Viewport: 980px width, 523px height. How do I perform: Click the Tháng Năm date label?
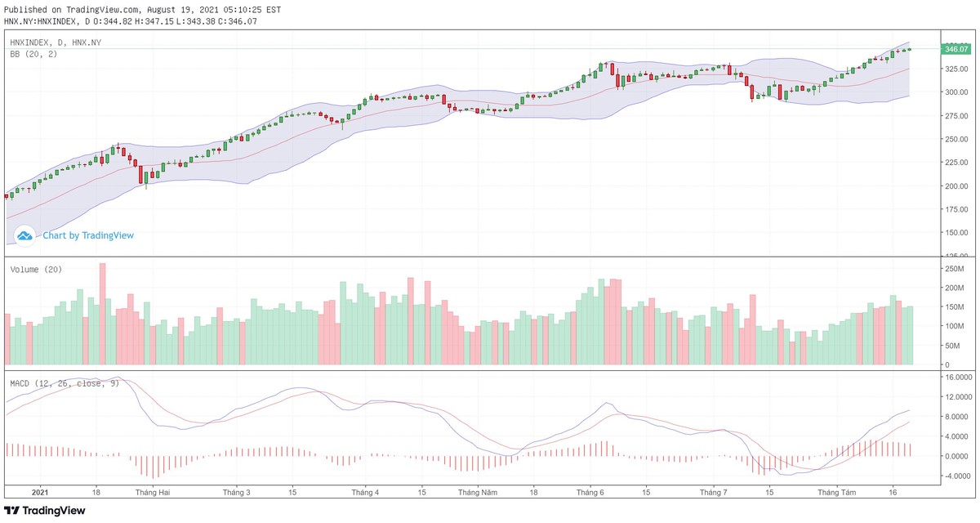[477, 493]
